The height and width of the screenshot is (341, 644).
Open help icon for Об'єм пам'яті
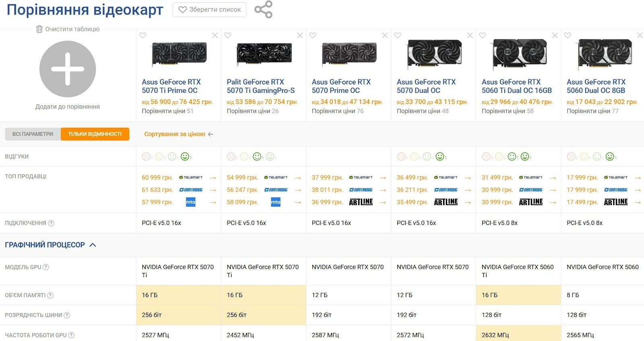pos(50,295)
